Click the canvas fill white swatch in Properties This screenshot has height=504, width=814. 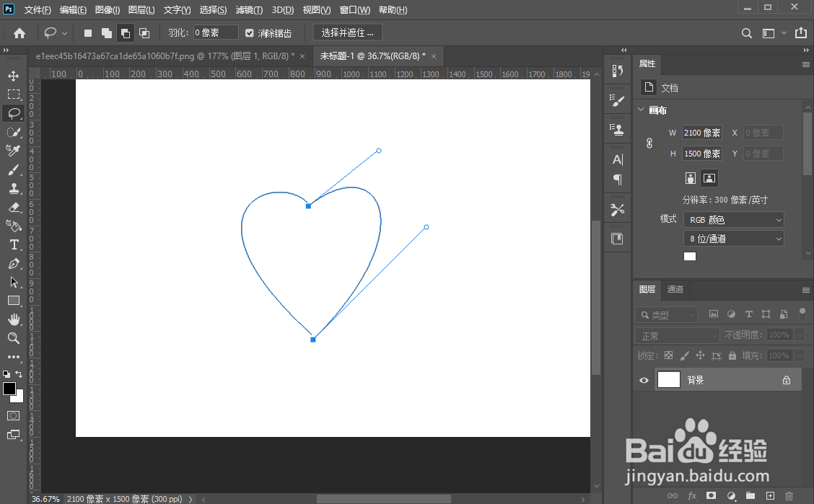click(689, 256)
